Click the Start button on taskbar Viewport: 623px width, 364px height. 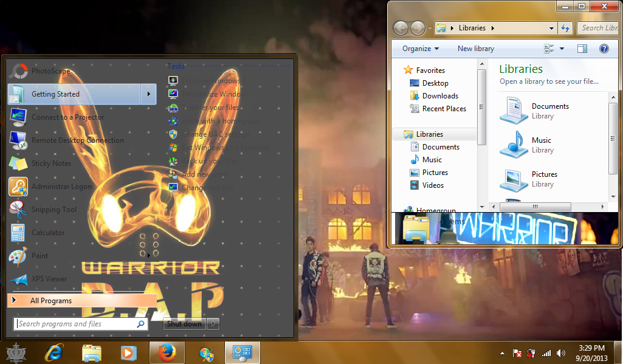[x=16, y=353]
